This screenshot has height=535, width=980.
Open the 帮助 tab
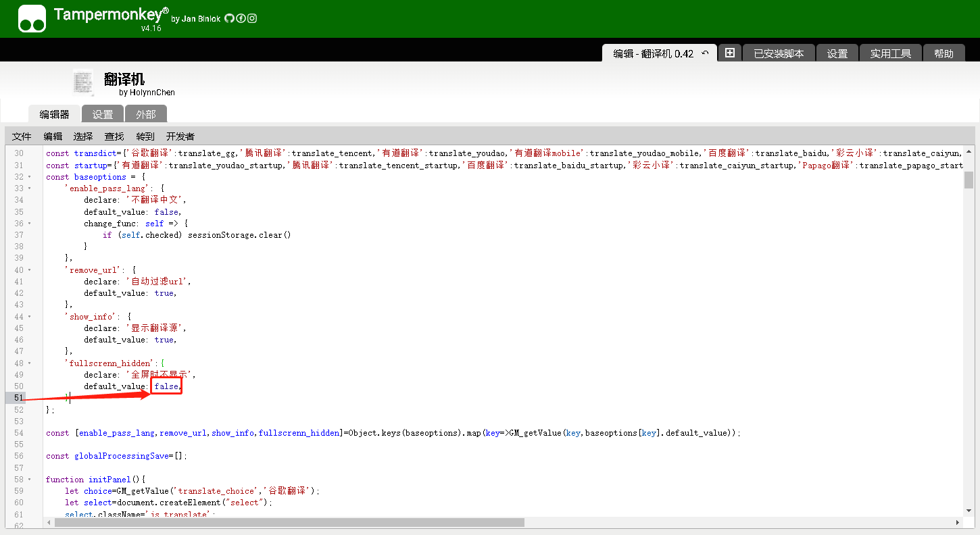pyautogui.click(x=944, y=53)
